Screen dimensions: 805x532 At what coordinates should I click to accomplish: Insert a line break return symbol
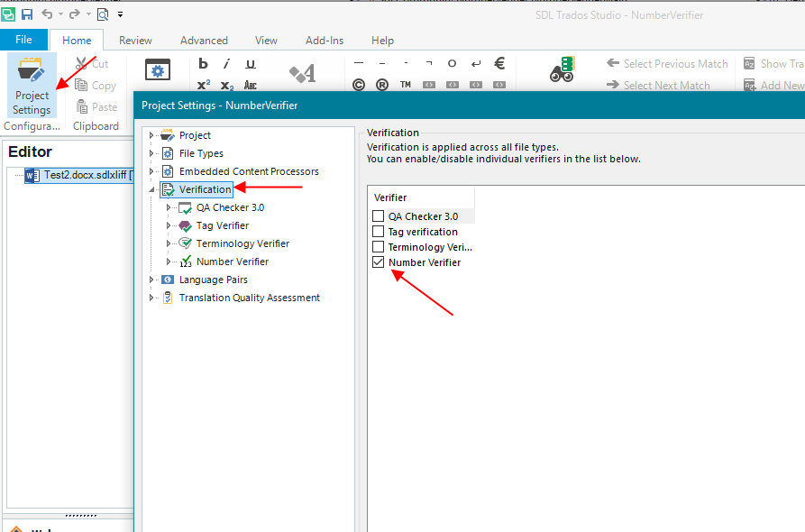click(476, 63)
